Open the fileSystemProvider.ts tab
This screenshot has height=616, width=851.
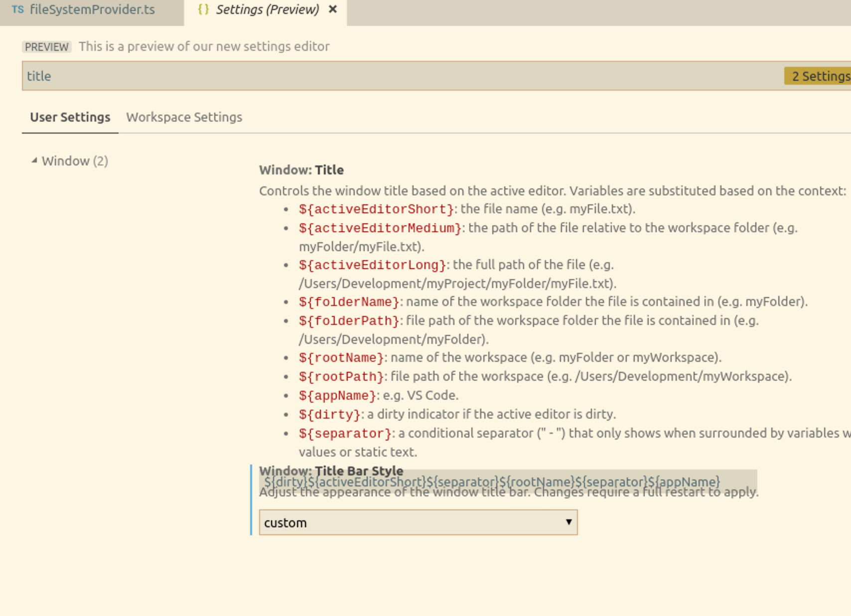(x=93, y=8)
